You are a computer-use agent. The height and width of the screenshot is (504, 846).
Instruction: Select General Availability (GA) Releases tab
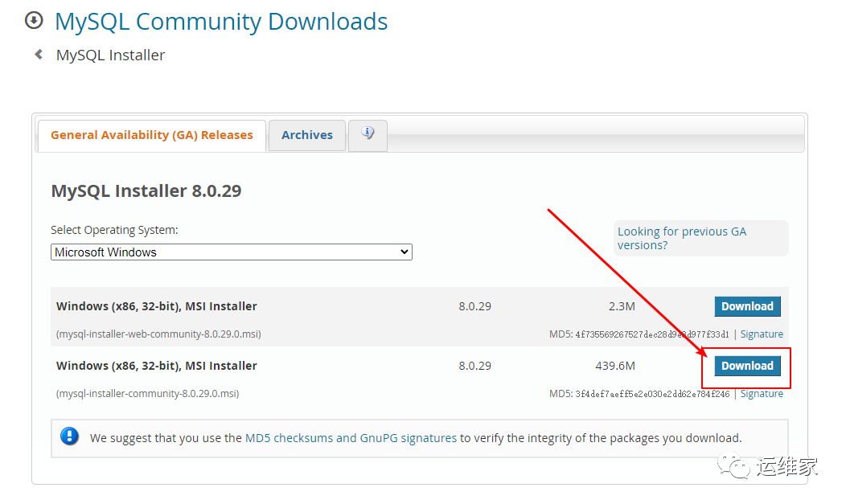[152, 135]
